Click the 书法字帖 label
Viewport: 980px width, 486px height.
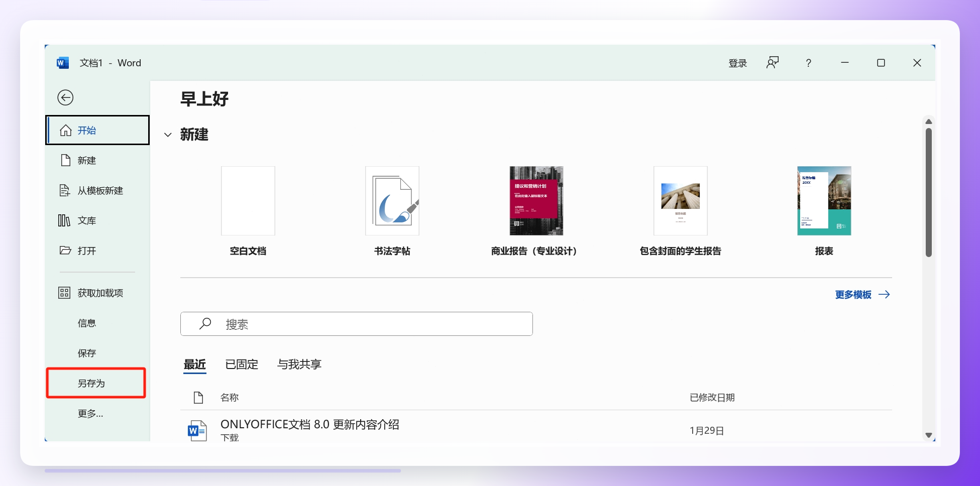(x=392, y=251)
